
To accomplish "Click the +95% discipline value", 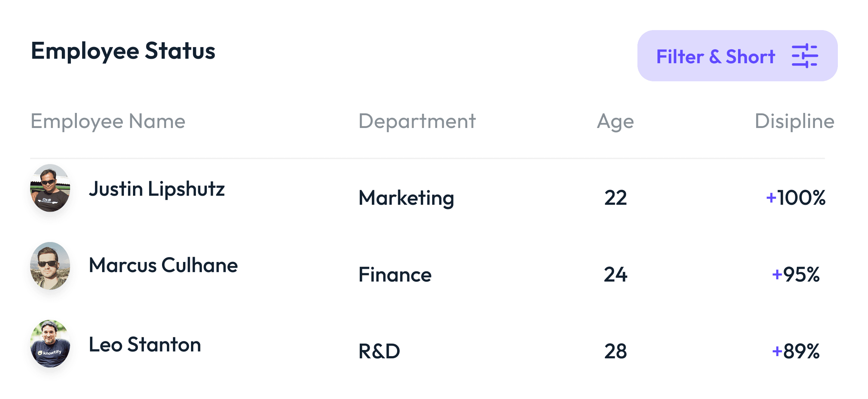I will click(796, 274).
